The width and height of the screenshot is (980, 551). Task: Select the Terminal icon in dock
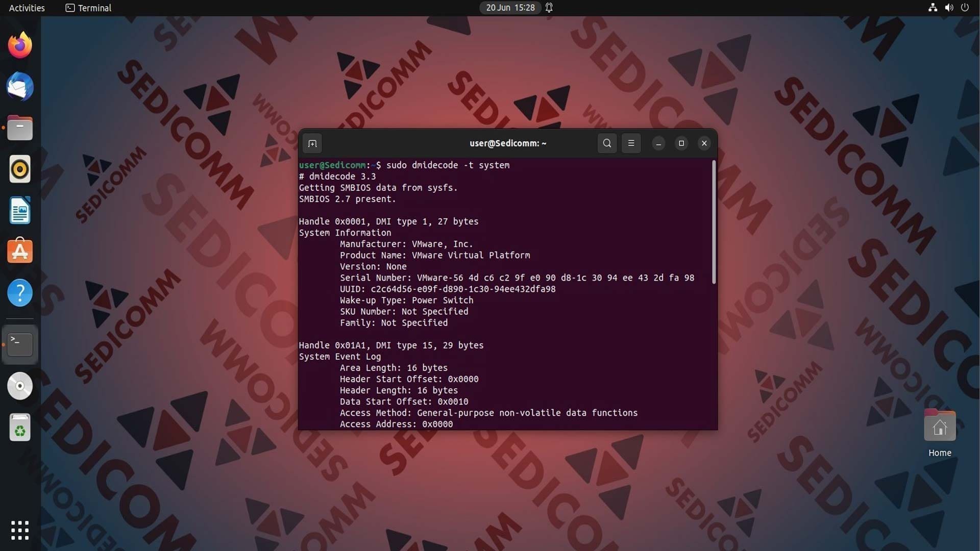[20, 344]
